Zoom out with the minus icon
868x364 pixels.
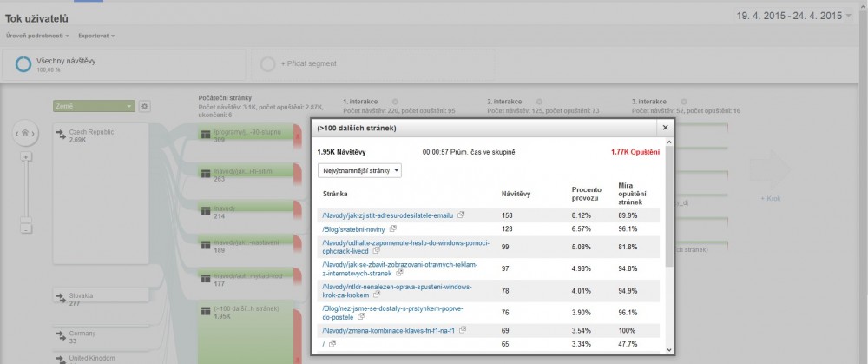tap(26, 228)
